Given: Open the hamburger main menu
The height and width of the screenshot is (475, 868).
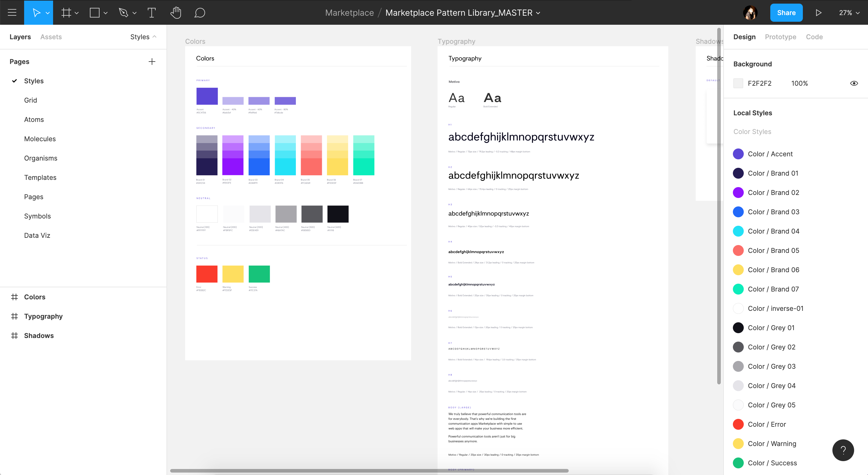Looking at the screenshot, I should 12,12.
